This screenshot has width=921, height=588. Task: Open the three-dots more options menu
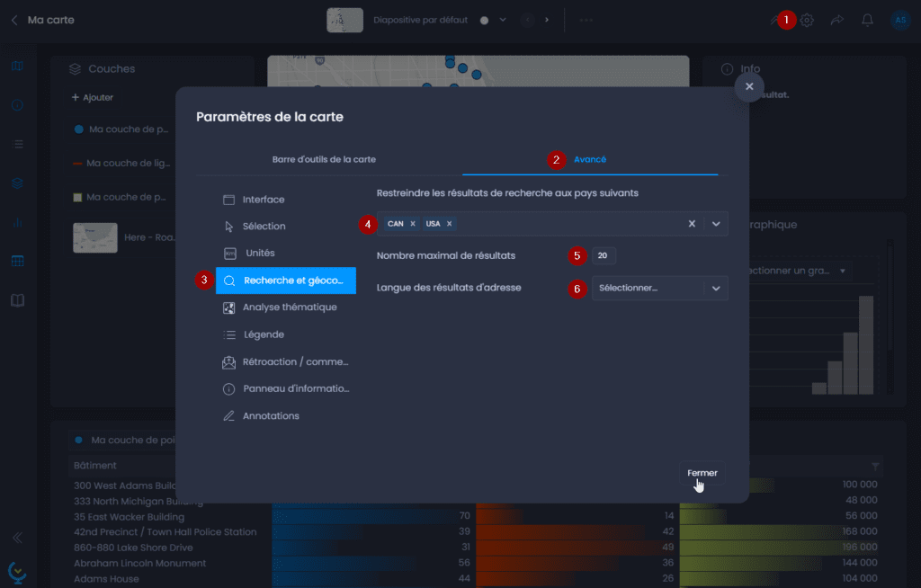tap(586, 20)
